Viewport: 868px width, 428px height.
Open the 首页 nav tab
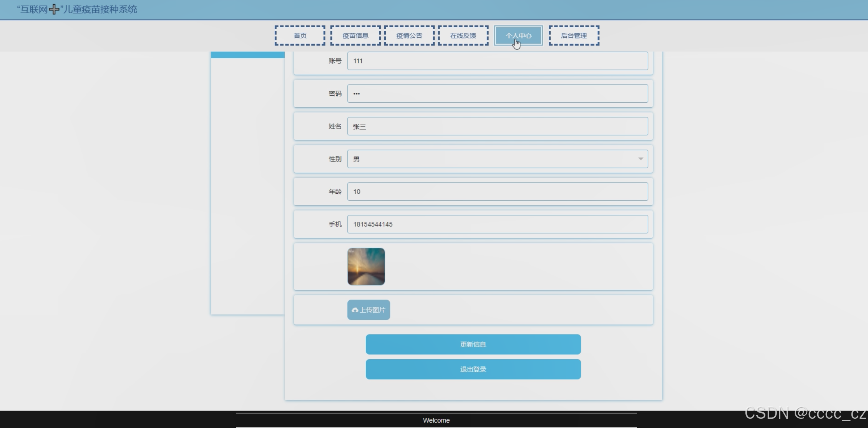coord(300,36)
